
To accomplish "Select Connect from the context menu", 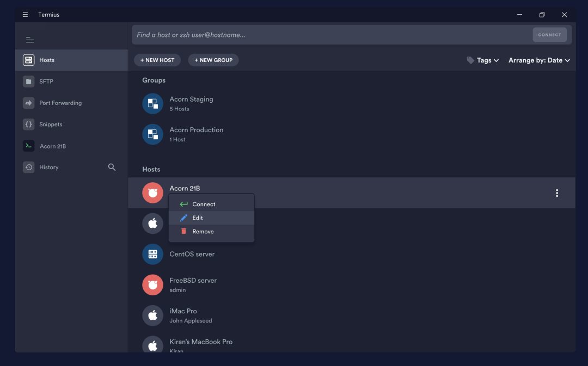I will pos(204,204).
